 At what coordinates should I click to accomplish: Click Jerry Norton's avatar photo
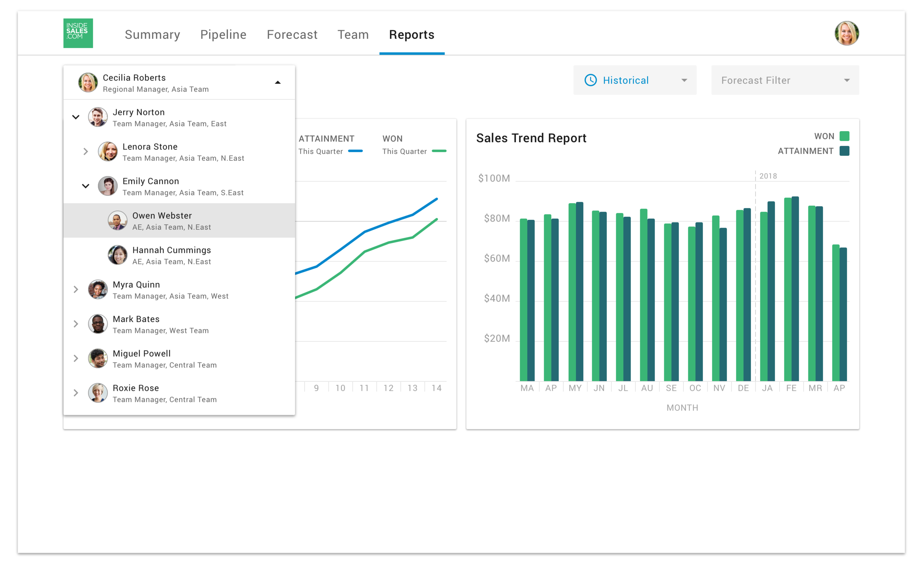tap(98, 117)
